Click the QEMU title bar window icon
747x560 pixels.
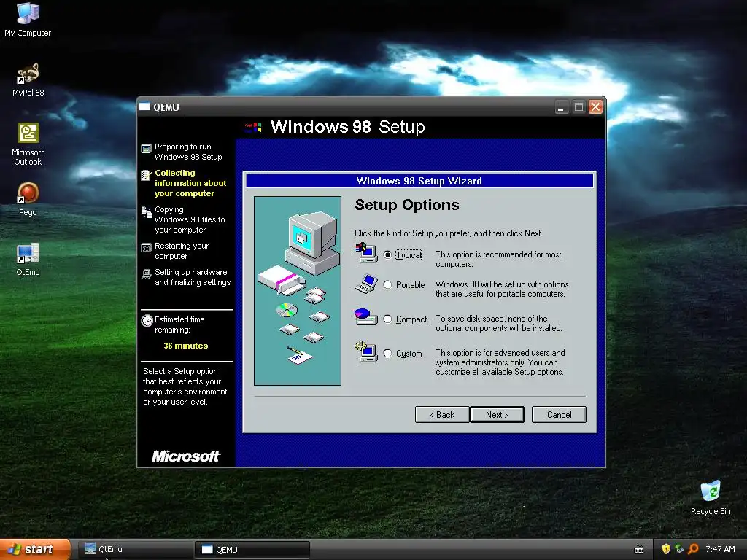click(x=144, y=106)
